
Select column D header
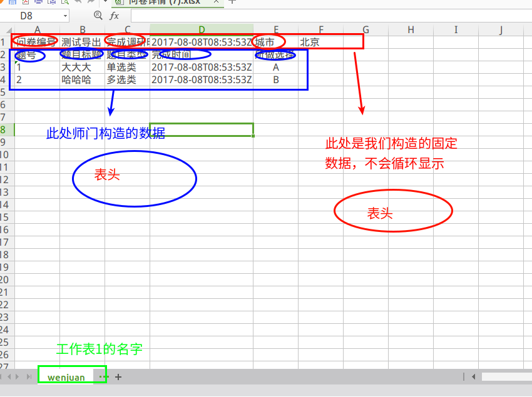click(x=202, y=29)
